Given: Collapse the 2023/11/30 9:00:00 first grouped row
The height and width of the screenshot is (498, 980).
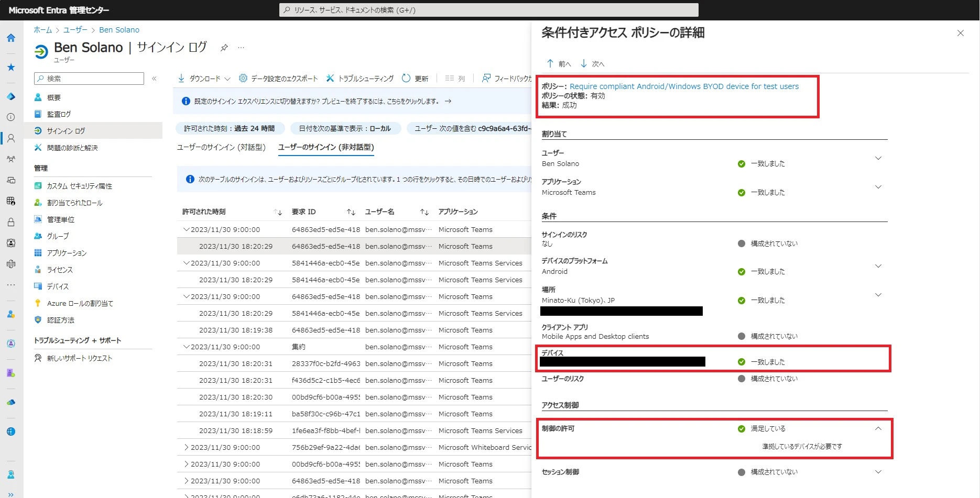Looking at the screenshot, I should [x=186, y=229].
